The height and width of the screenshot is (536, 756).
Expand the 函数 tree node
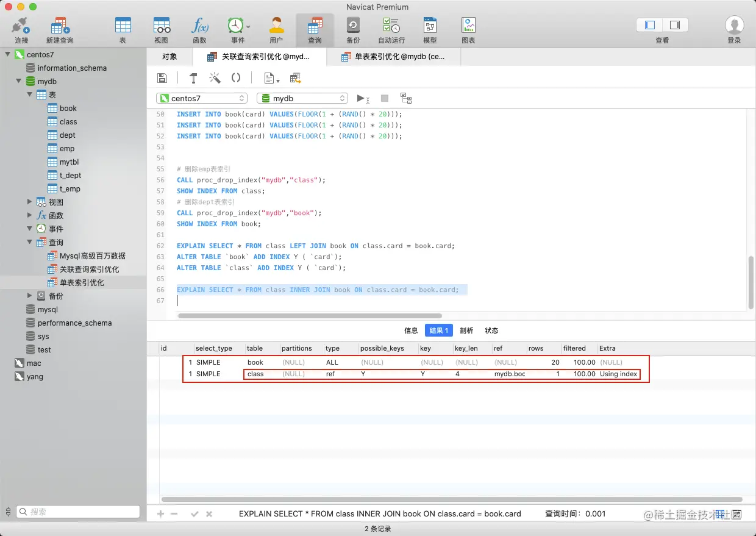coord(30,215)
